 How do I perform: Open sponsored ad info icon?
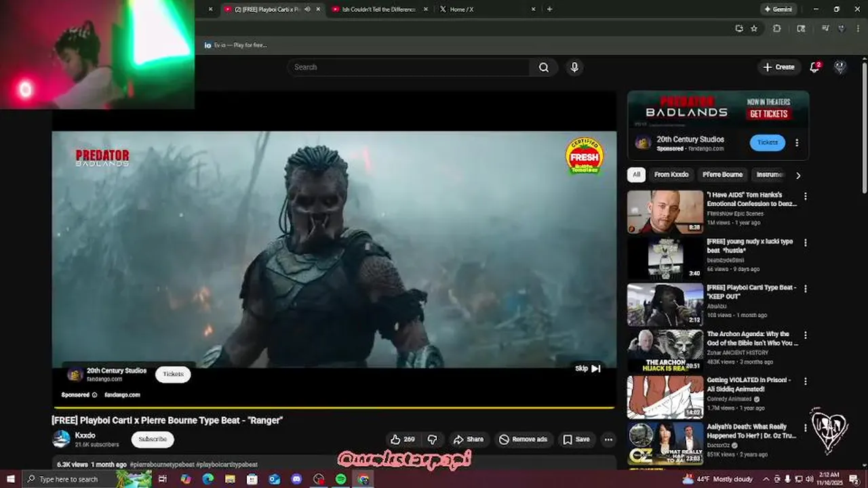(94, 395)
